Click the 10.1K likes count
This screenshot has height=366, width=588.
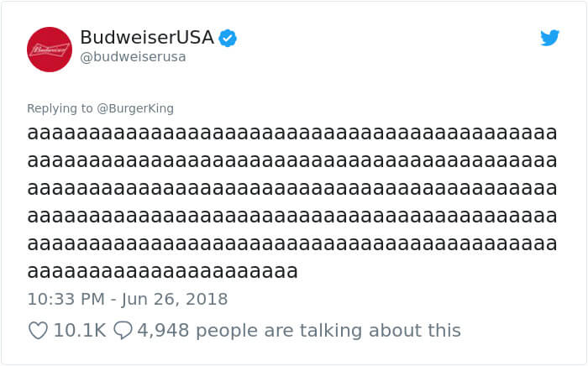[80, 331]
